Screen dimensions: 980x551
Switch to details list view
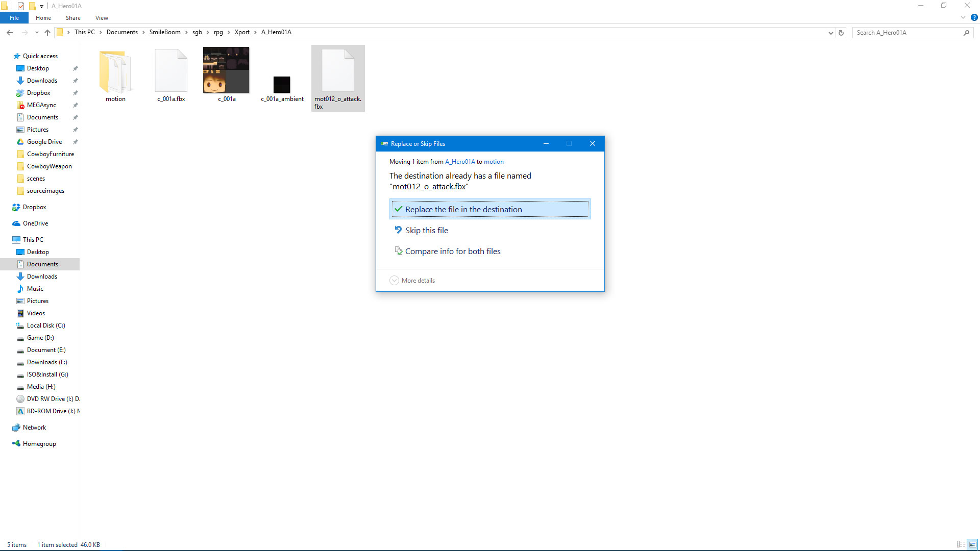tap(961, 544)
